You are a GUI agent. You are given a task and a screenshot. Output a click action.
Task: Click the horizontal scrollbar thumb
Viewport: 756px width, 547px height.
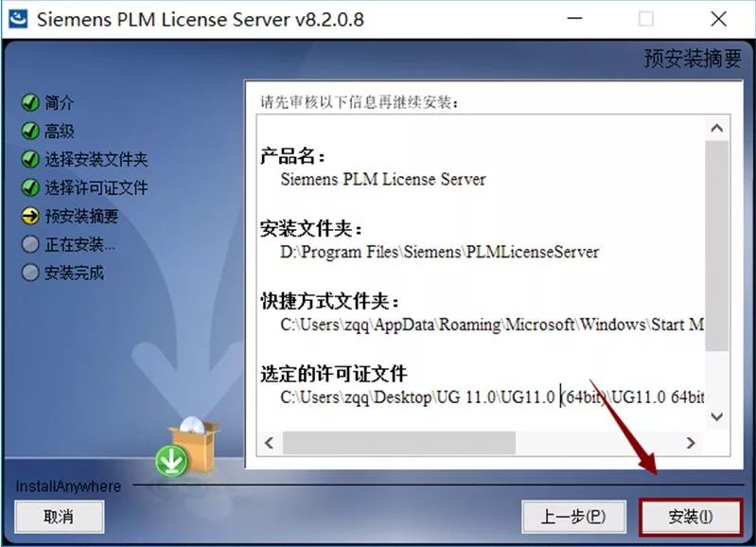(399, 443)
